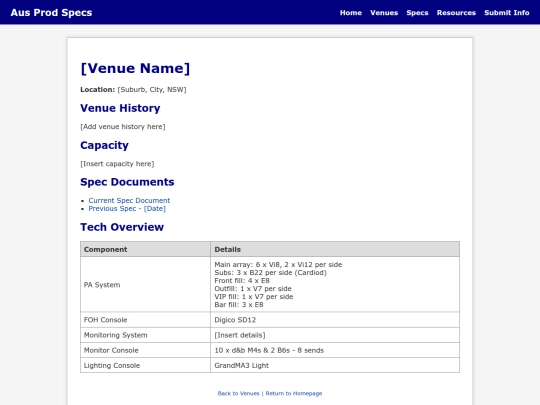The width and height of the screenshot is (540, 405).
Task: Select the Monitor Console cell
Action: [145, 350]
